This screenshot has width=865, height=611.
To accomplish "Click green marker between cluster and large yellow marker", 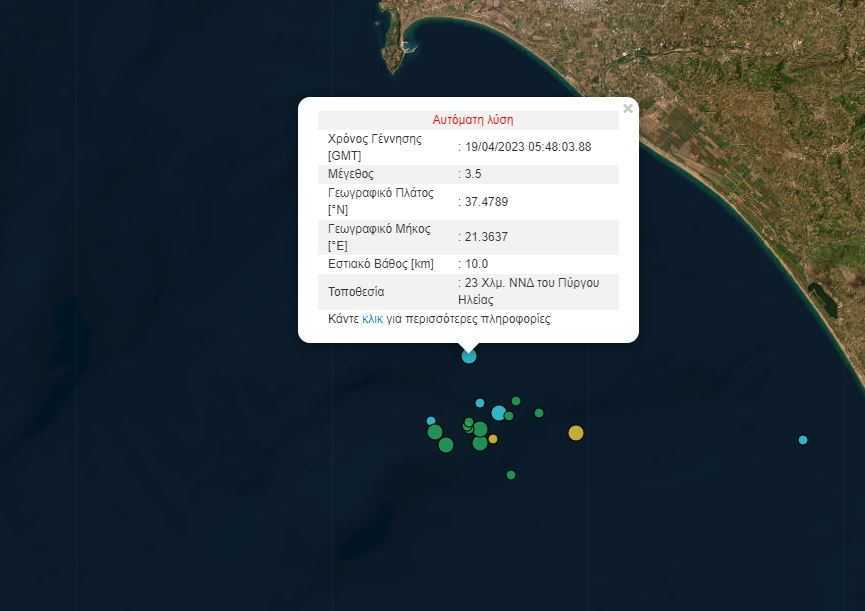I will tap(539, 413).
